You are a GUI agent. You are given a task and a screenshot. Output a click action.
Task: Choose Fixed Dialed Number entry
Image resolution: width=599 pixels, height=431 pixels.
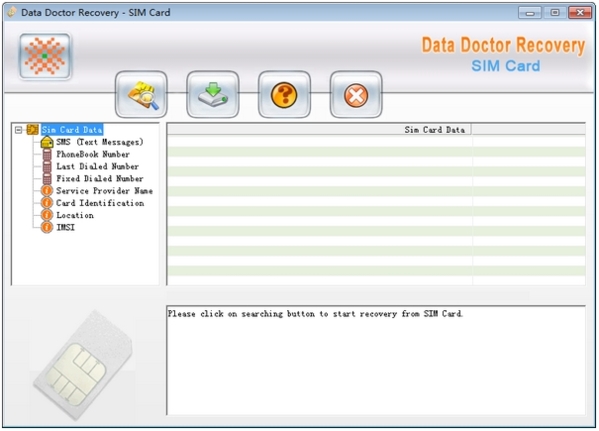tap(100, 179)
